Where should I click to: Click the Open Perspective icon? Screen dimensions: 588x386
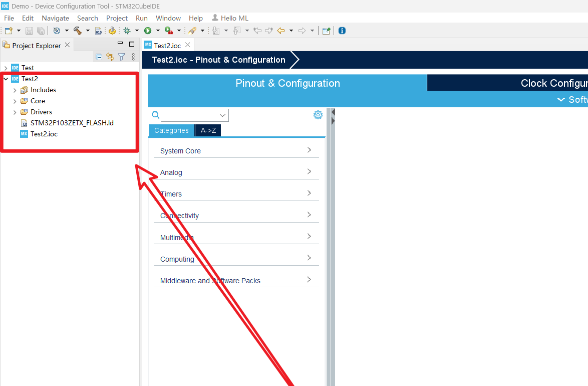(x=326, y=31)
